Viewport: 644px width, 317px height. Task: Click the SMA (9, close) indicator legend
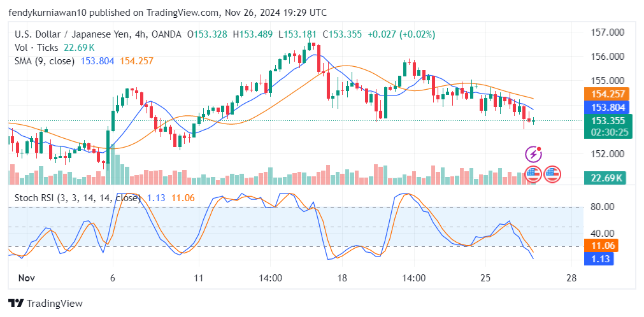pyautogui.click(x=45, y=61)
